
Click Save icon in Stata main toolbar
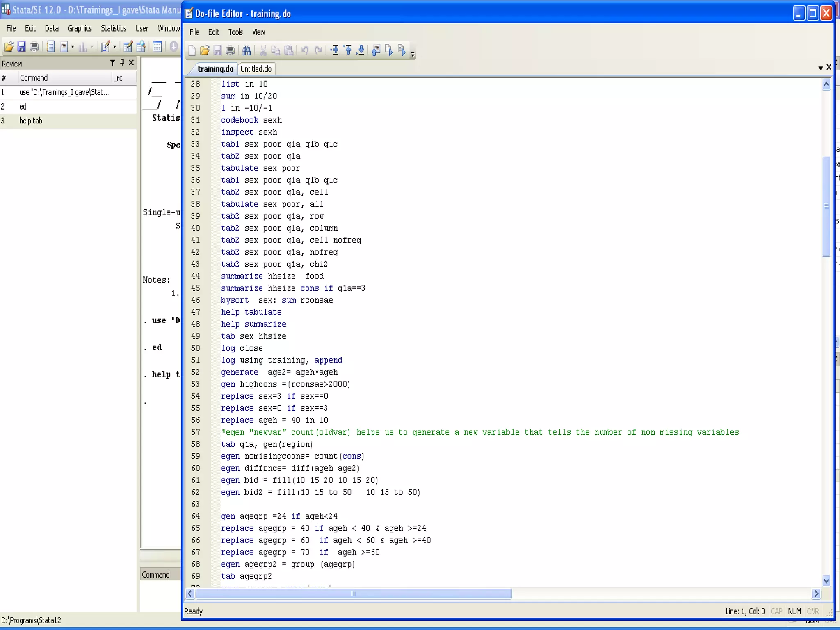tap(21, 47)
